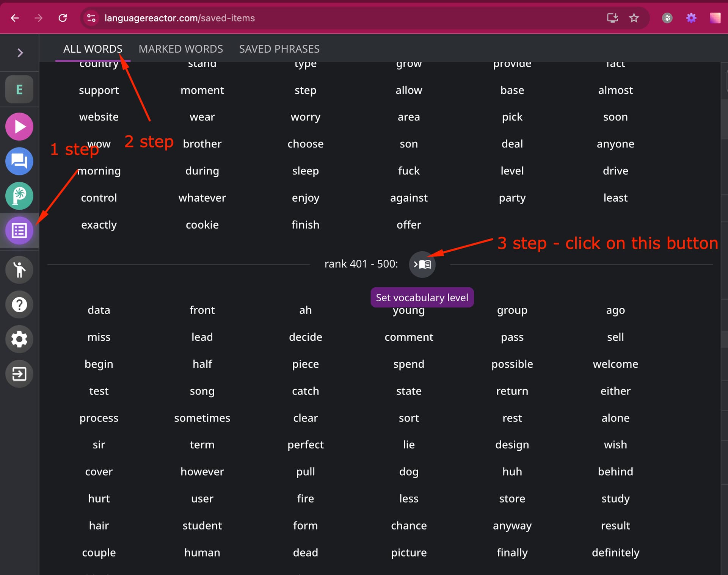
Task: Select the saved items list icon
Action: point(19,230)
